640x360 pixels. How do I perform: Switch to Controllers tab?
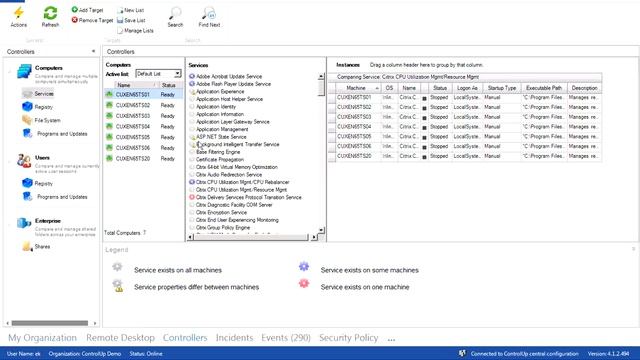pos(185,338)
